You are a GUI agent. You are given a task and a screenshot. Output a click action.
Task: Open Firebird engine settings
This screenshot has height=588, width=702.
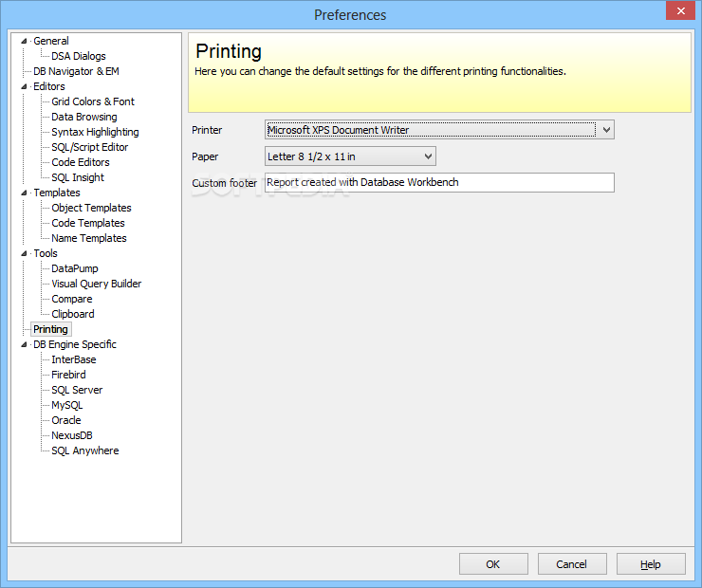pos(68,376)
